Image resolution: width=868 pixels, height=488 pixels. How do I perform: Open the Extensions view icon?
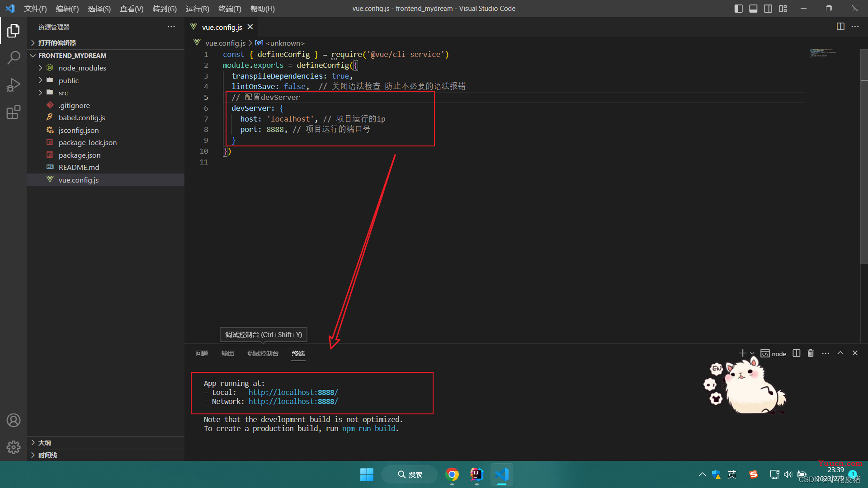pos(14,112)
